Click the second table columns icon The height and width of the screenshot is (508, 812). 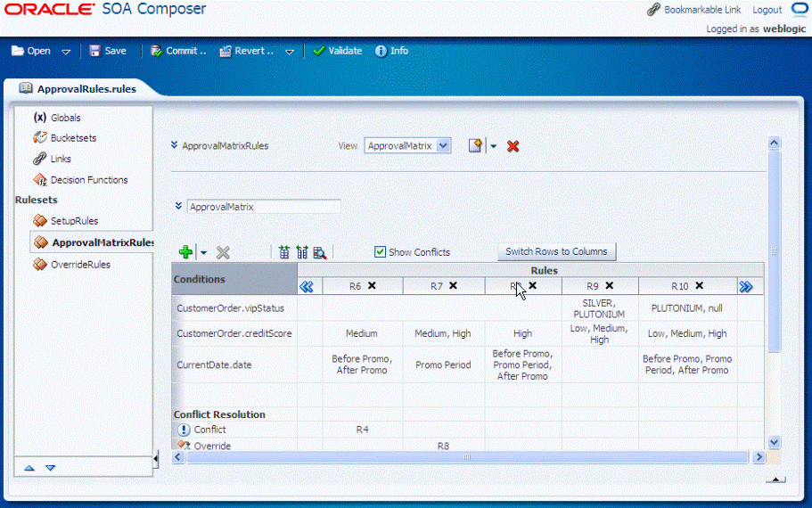(302, 252)
